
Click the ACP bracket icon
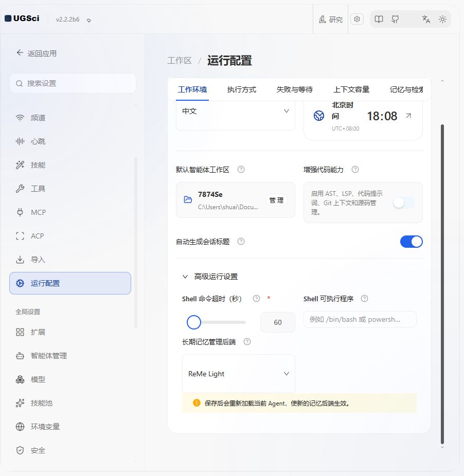tap(20, 236)
